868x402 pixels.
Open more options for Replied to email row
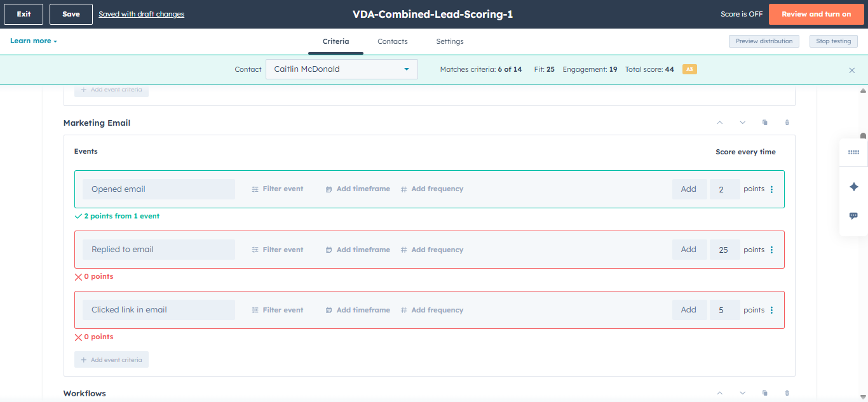tap(771, 250)
